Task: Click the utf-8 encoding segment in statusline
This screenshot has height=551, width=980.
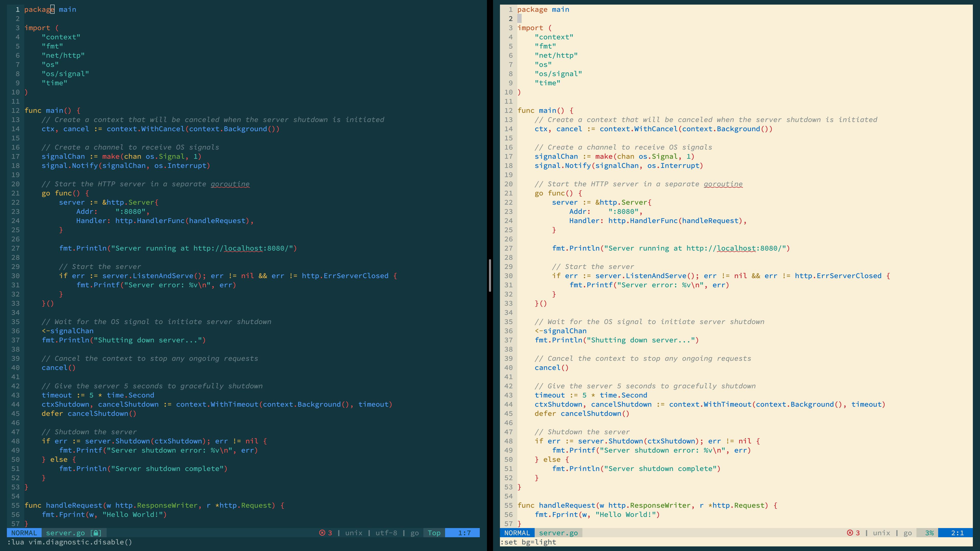Action: (x=386, y=533)
